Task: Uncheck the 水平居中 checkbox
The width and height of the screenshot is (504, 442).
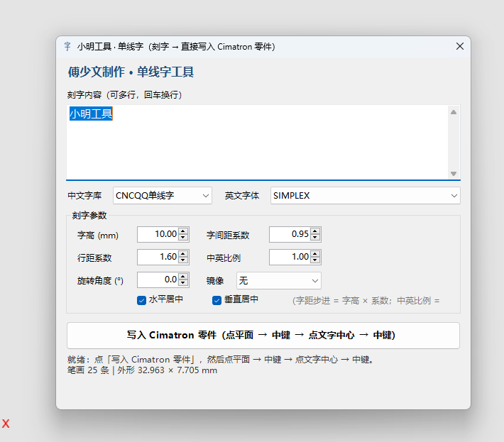Action: [x=141, y=300]
